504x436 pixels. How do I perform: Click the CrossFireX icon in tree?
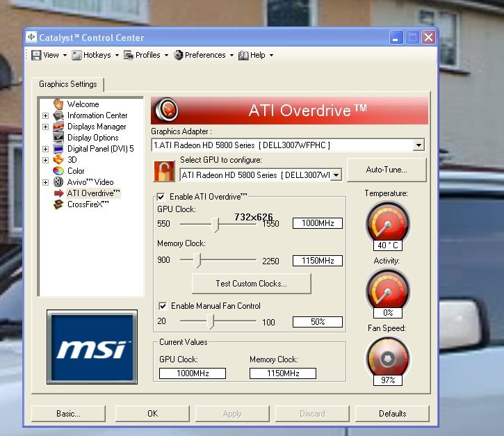pyautogui.click(x=59, y=204)
